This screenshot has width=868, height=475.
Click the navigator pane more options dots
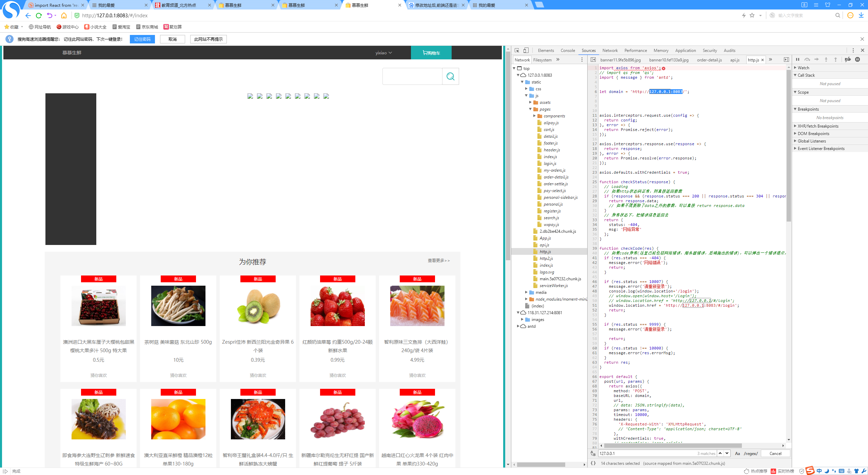click(582, 60)
